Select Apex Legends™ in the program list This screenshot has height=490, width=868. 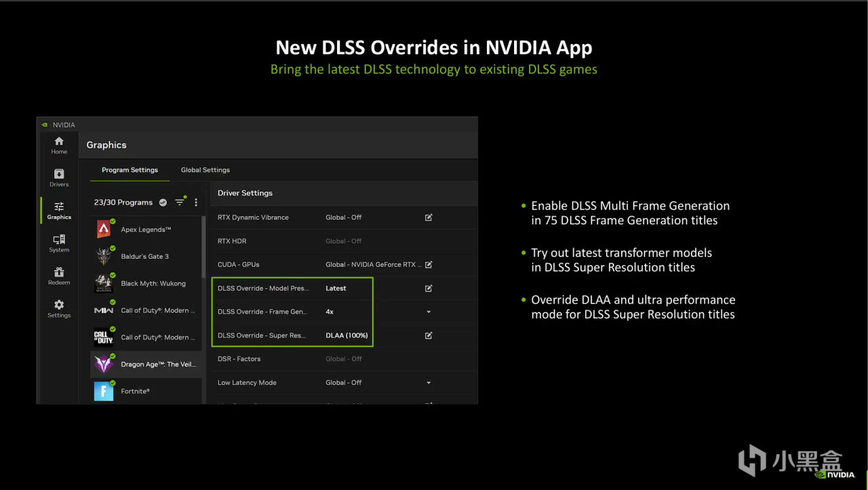point(146,229)
